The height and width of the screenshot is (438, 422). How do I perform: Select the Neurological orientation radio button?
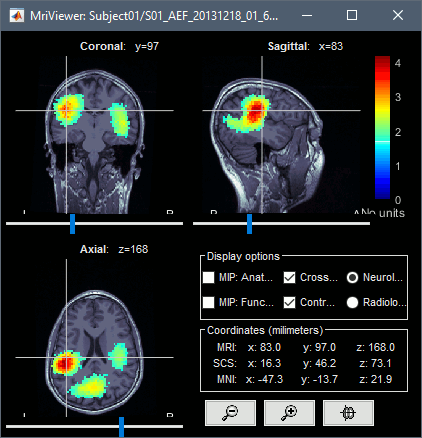click(x=352, y=277)
